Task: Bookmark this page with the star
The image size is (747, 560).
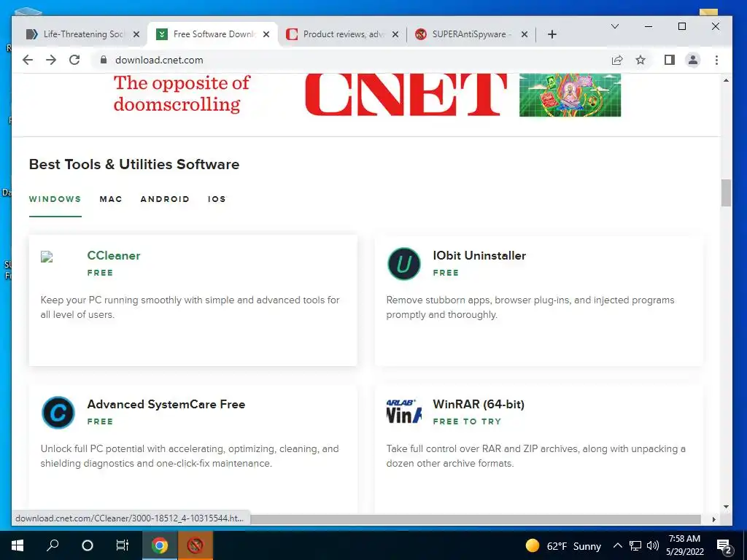Action: (640, 60)
